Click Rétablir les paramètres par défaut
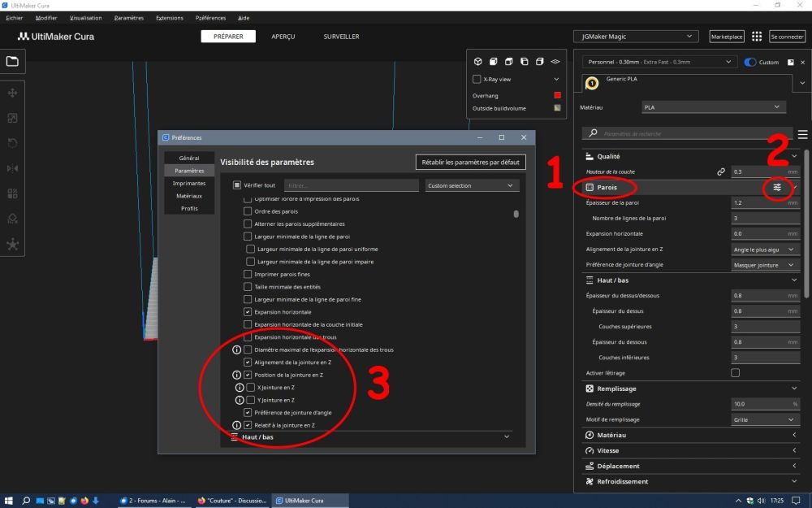Screen dimensions: 812x508 (470, 163)
